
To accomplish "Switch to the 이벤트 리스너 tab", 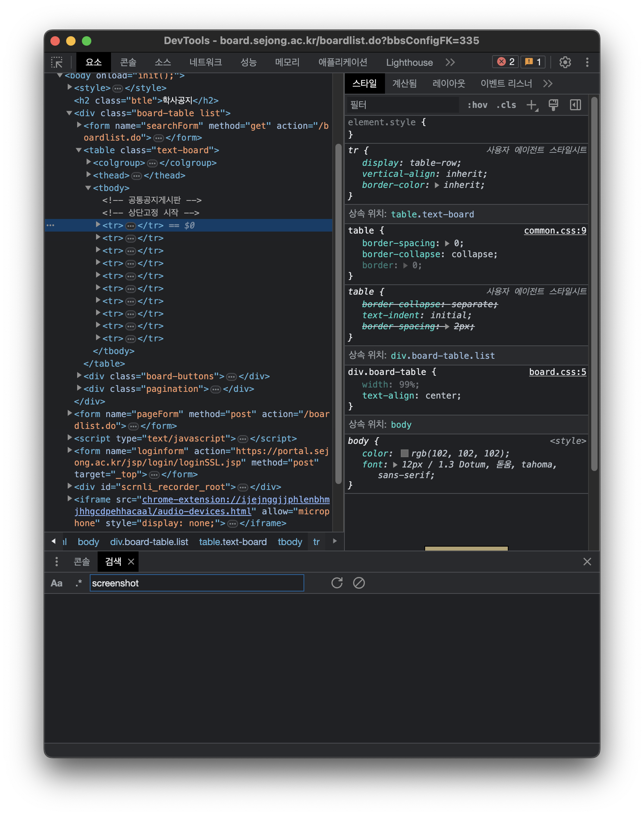I will pyautogui.click(x=506, y=83).
